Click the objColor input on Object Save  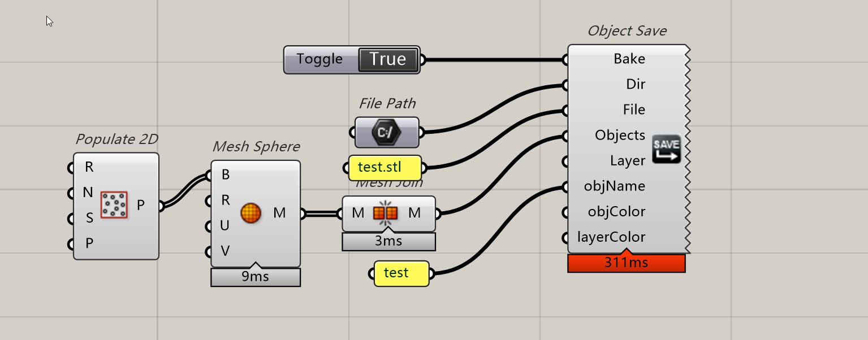(616, 211)
